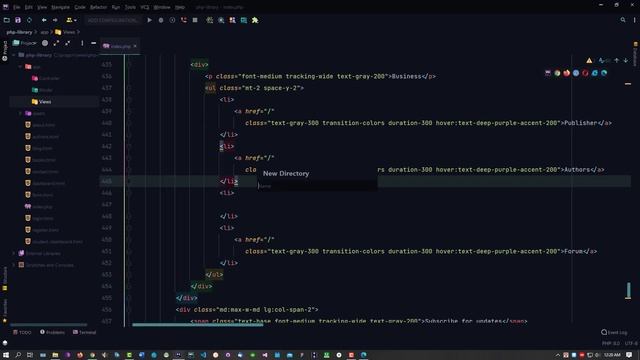Open the Code menu

click(x=80, y=7)
